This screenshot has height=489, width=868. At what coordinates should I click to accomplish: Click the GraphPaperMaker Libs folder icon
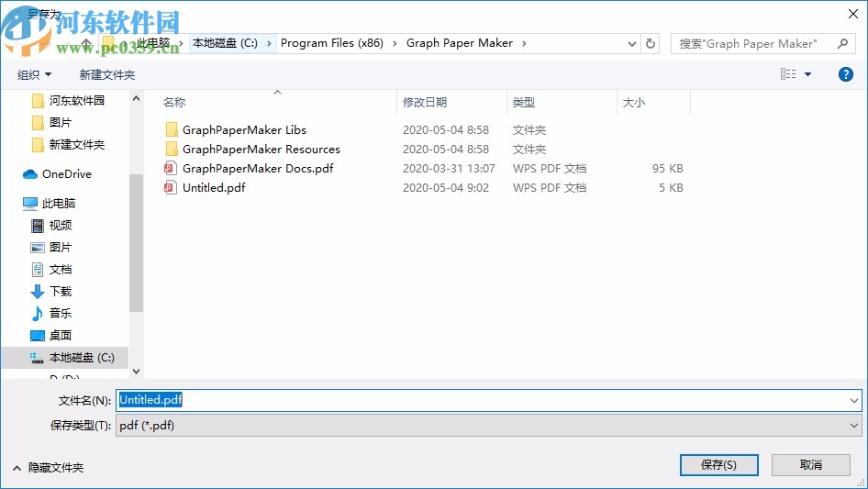tap(172, 129)
